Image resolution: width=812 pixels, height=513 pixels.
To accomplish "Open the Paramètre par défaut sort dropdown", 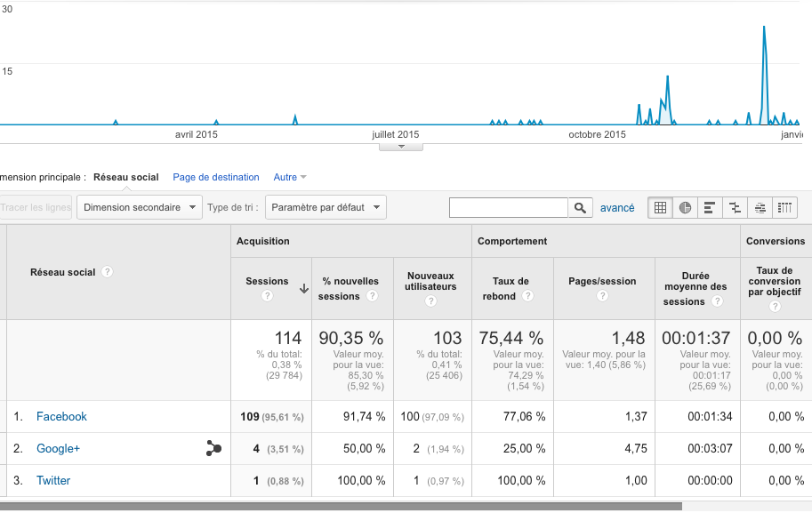I will tap(326, 208).
